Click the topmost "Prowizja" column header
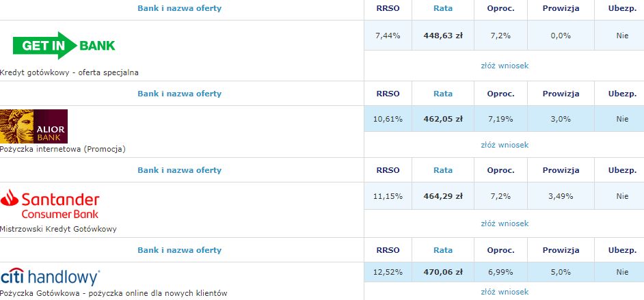The image size is (644, 300). 561,9
